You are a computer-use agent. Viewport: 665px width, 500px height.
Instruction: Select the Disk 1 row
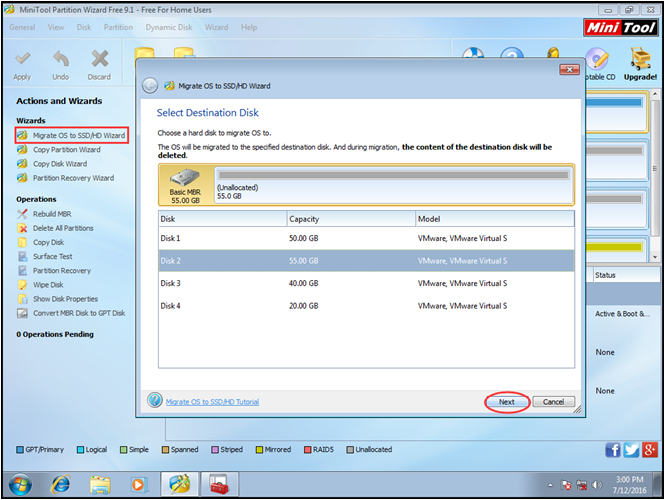pyautogui.click(x=366, y=238)
